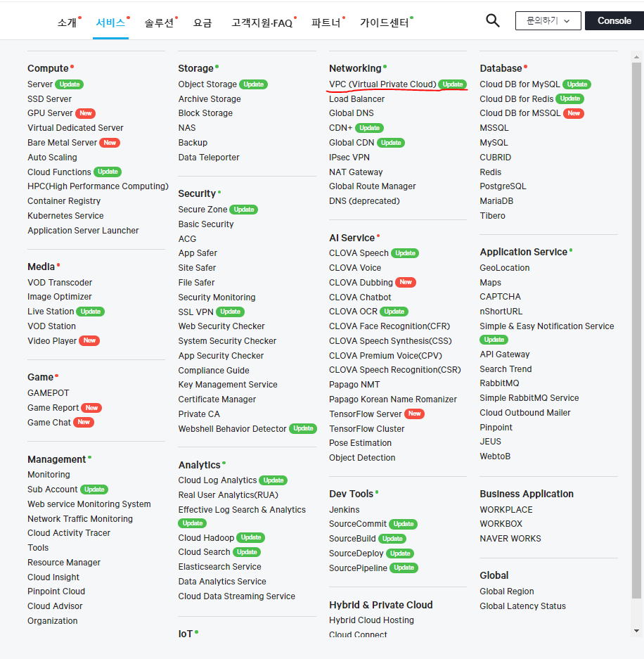Open Game Report link

click(53, 408)
